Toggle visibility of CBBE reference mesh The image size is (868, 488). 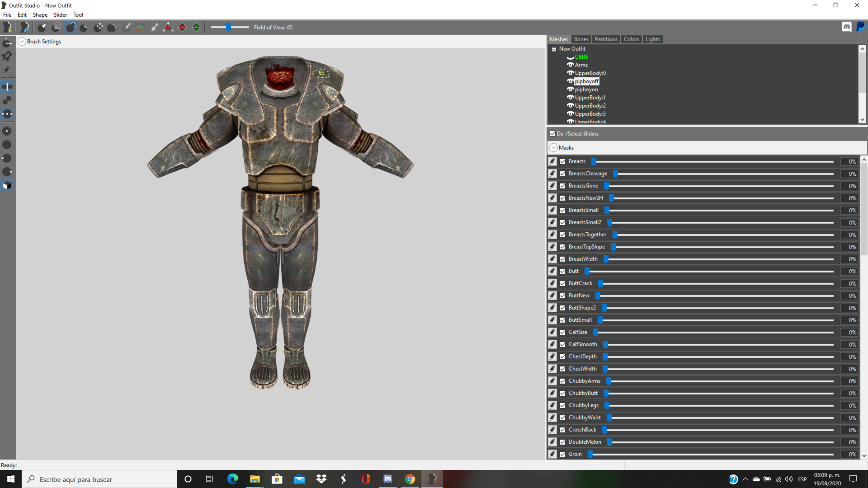point(571,57)
